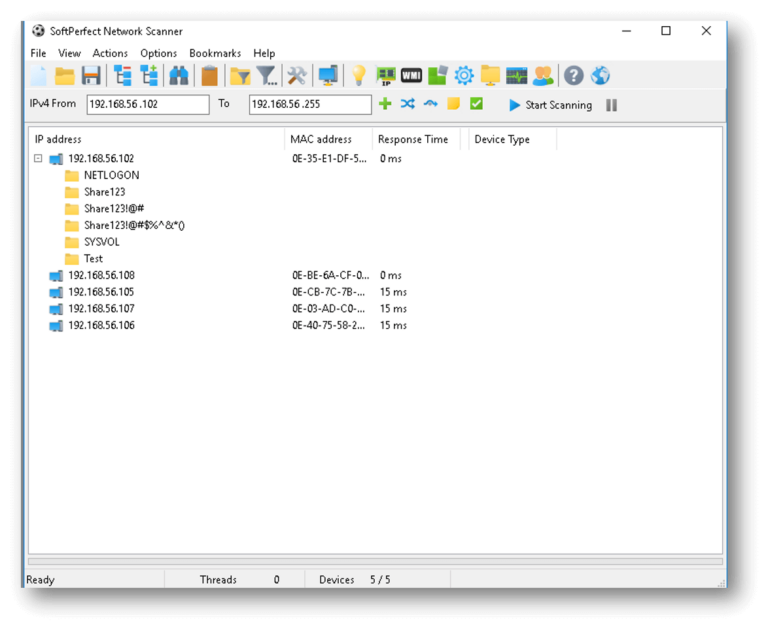Click the Ready status text
This screenshot has height=629, width=768.
(x=40, y=580)
